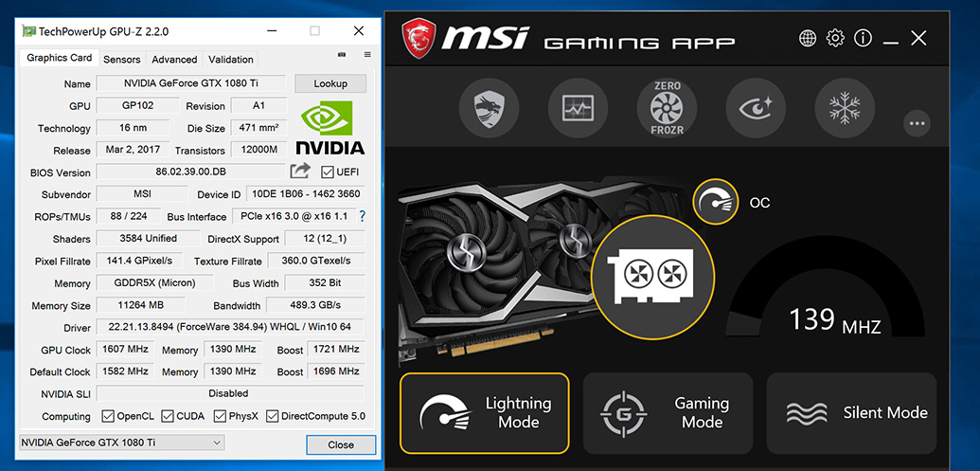Click the Bus Interface question mark
The image size is (980, 471).
(x=362, y=216)
